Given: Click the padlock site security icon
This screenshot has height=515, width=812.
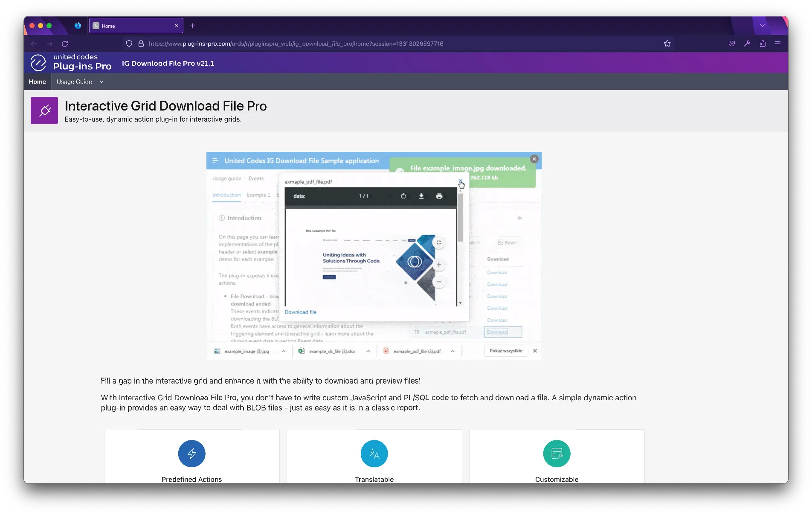Looking at the screenshot, I should coord(141,44).
